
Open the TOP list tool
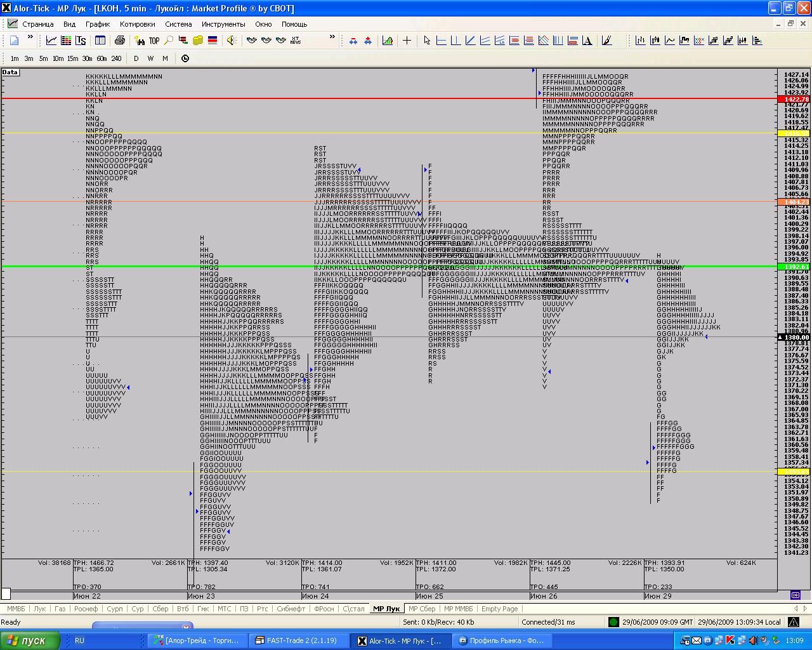[x=154, y=41]
